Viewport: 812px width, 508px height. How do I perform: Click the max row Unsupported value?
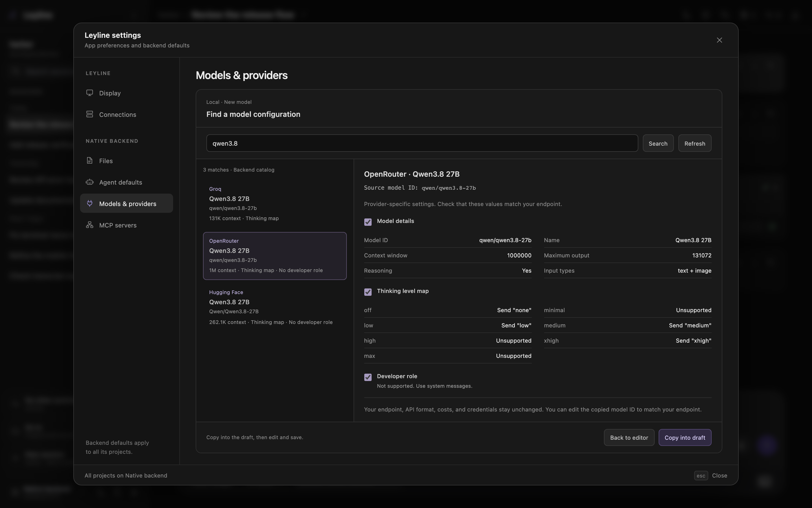pyautogui.click(x=513, y=356)
